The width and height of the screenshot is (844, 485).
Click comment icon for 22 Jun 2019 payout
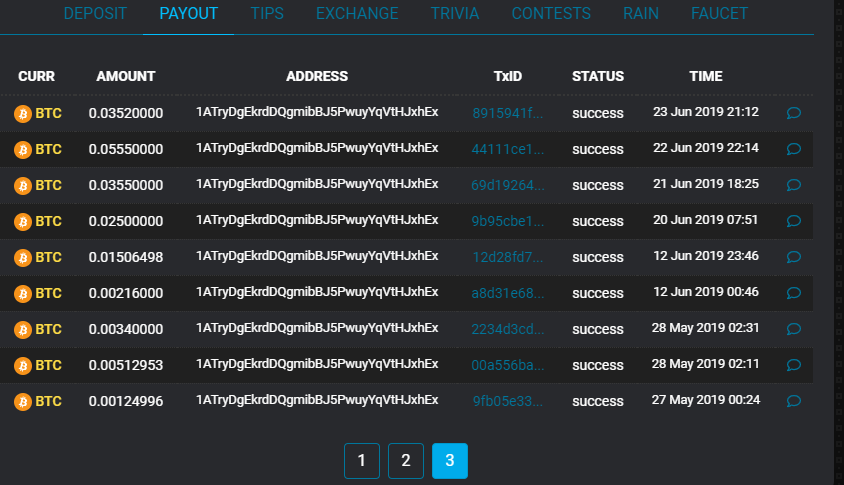pos(794,149)
